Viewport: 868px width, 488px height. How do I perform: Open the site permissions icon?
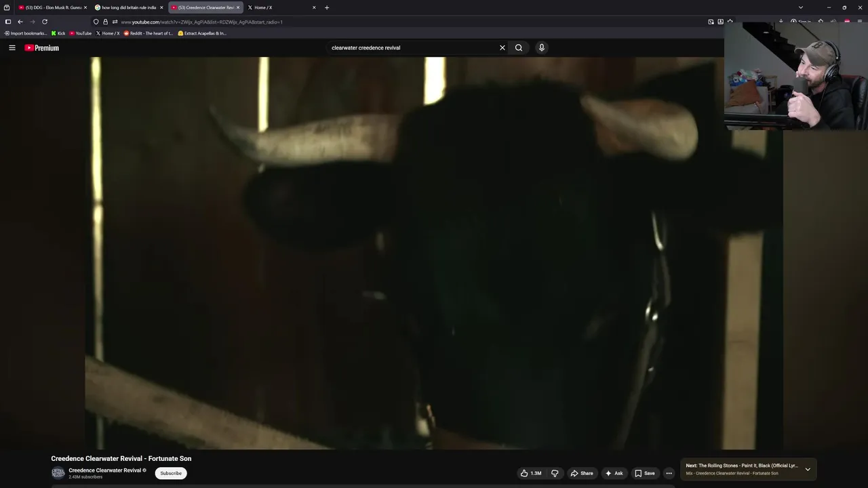[115, 22]
